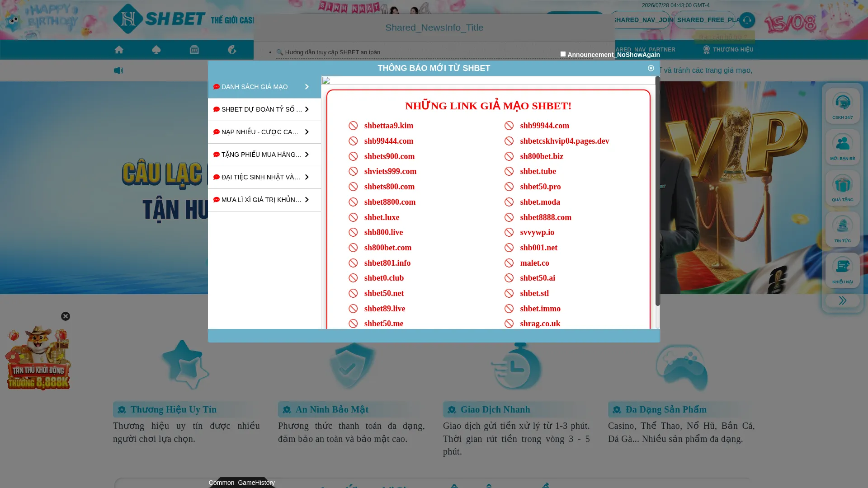This screenshot has width=868, height=488.
Task: Close the tiger promo floating banner
Action: (x=66, y=316)
